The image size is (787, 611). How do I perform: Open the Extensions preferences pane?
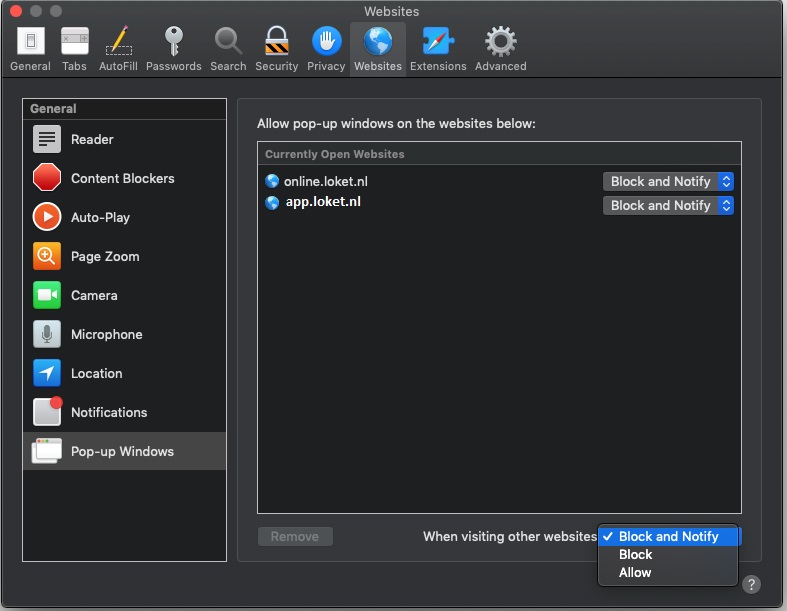tap(438, 48)
